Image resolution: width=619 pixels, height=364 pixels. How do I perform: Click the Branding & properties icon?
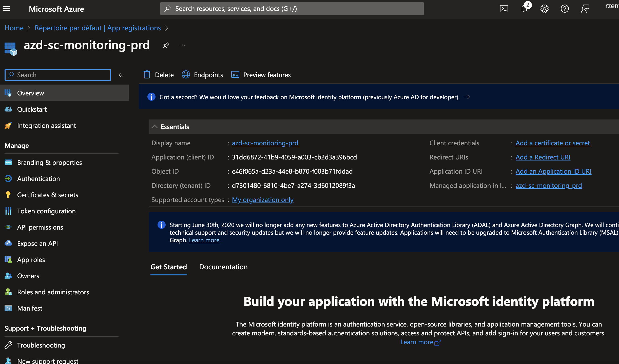click(8, 162)
